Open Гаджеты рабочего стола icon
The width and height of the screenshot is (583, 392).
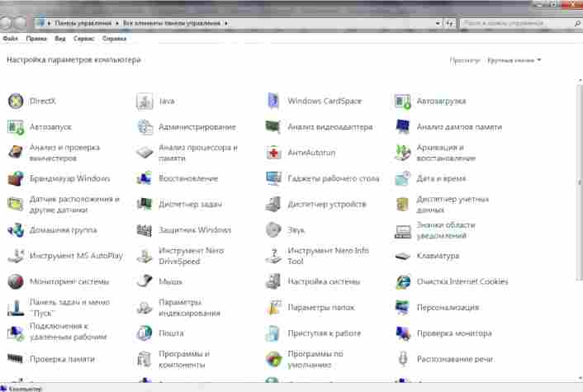point(273,179)
